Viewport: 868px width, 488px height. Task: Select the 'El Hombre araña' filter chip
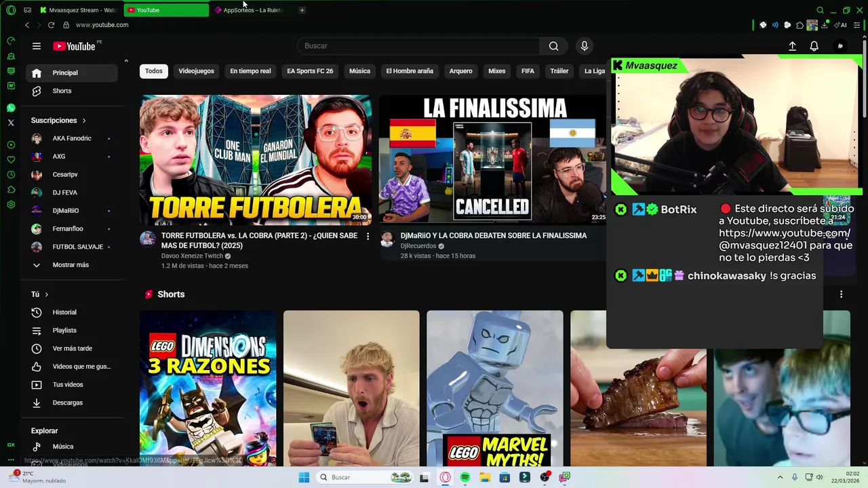[x=410, y=71]
